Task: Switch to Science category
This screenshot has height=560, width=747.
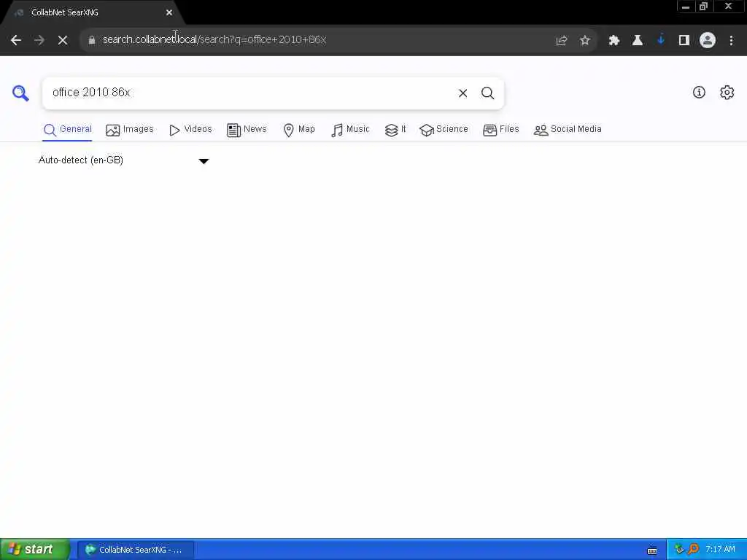Action: (x=444, y=130)
